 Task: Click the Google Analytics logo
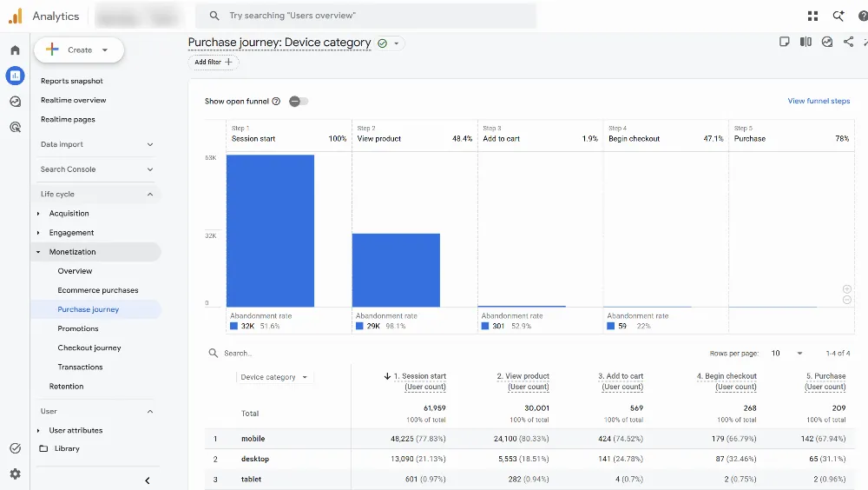click(x=16, y=17)
